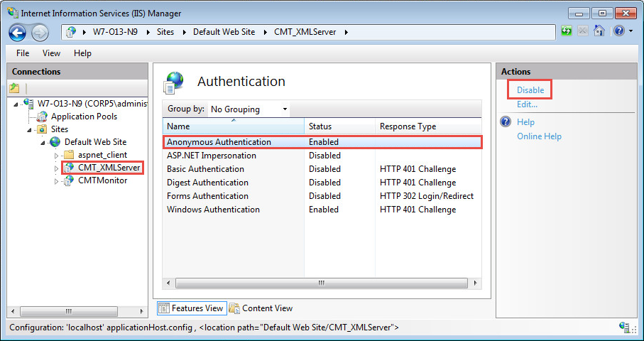Open the View menu

coord(51,53)
